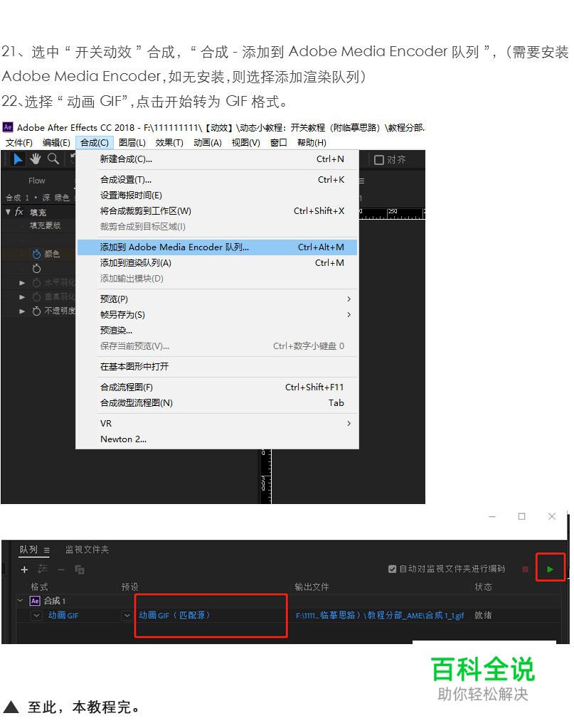Expand the 水平羽化 property
This screenshot has width=574, height=728.
click(x=22, y=283)
